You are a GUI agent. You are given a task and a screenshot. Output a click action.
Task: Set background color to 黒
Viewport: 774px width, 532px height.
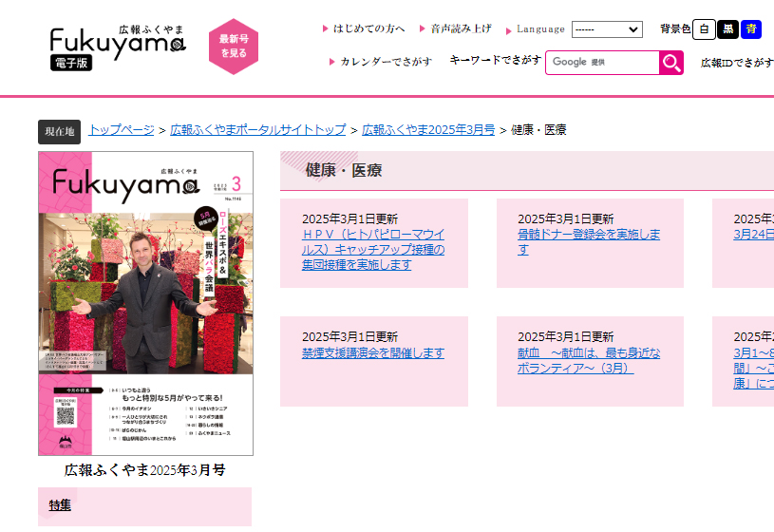pyautogui.click(x=727, y=29)
